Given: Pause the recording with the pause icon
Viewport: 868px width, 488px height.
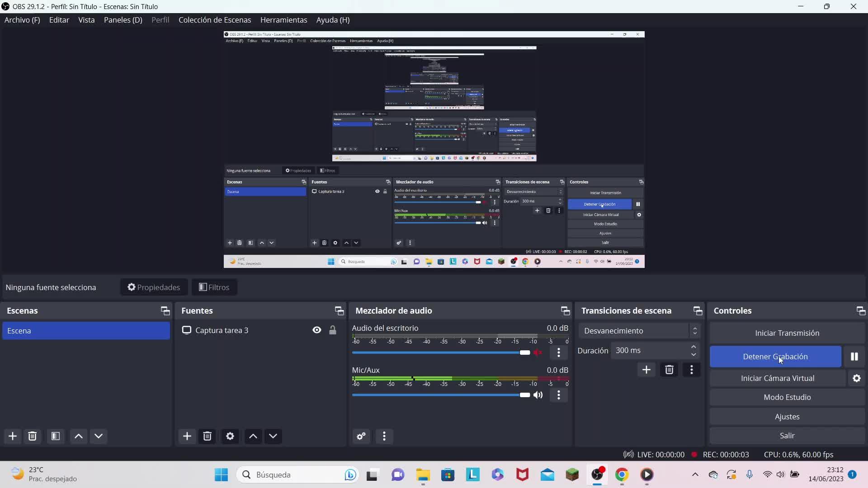Looking at the screenshot, I should pyautogui.click(x=854, y=357).
